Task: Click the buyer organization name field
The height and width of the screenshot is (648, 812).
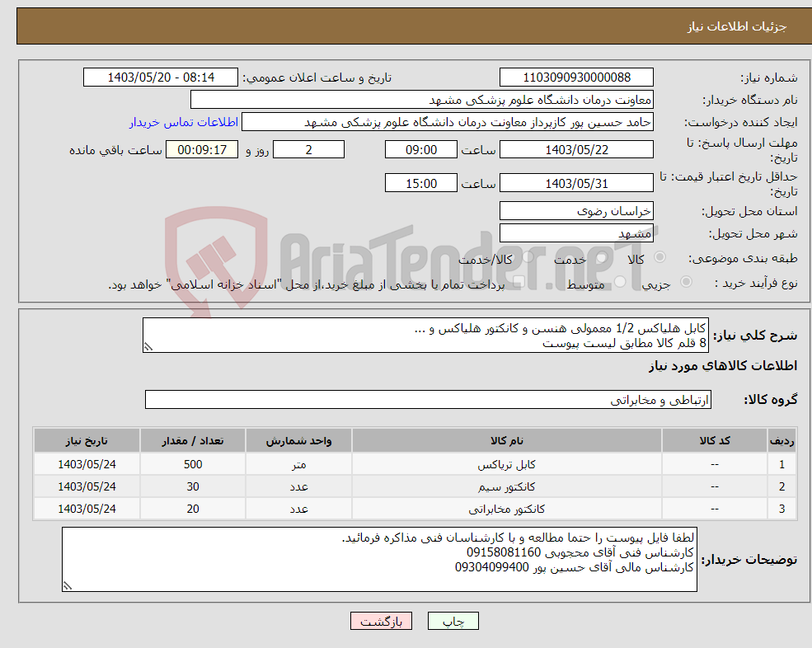Action: pos(421,100)
